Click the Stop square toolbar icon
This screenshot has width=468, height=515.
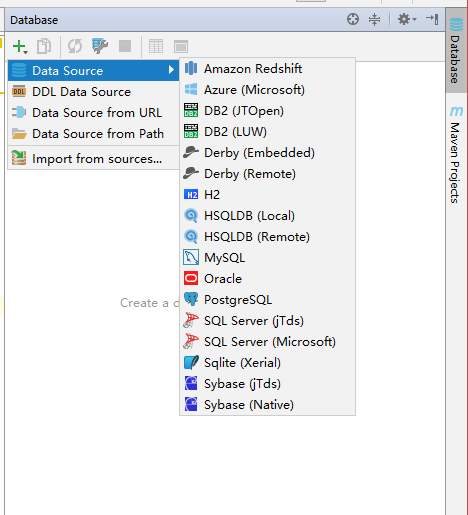pos(125,46)
